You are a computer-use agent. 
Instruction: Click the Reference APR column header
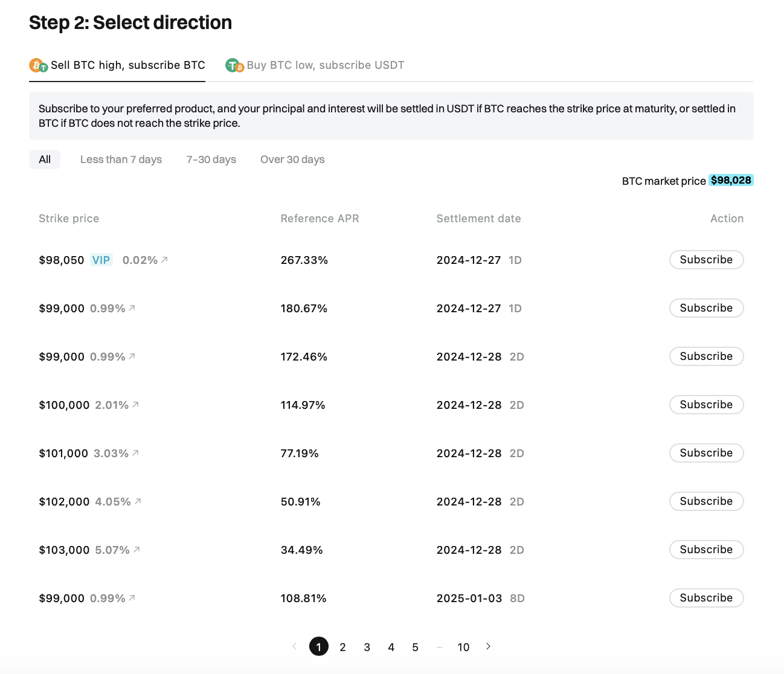coord(320,219)
